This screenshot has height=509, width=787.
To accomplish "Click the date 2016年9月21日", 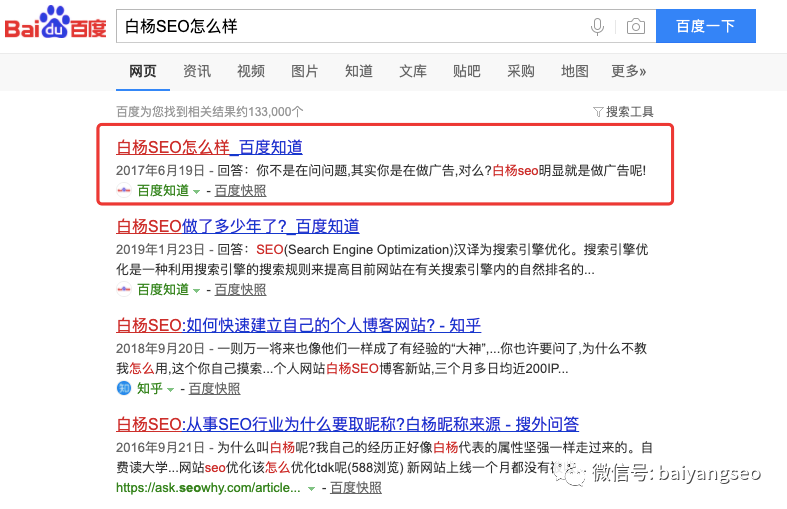I will pyautogui.click(x=160, y=447).
